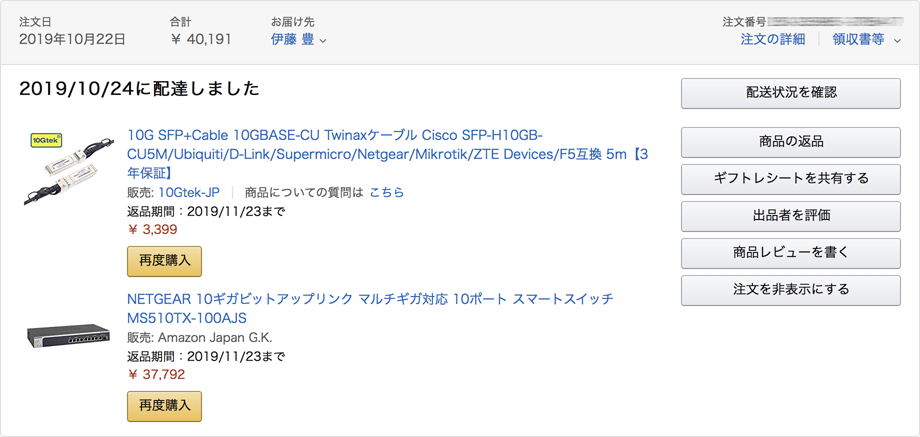This screenshot has height=437, width=920.
Task: Click the 2019/10/24に配達しました delivery heading
Action: [x=139, y=89]
